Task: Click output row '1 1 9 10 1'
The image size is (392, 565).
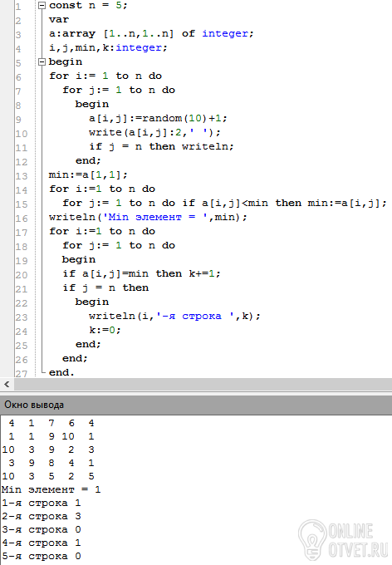Action: (51, 436)
